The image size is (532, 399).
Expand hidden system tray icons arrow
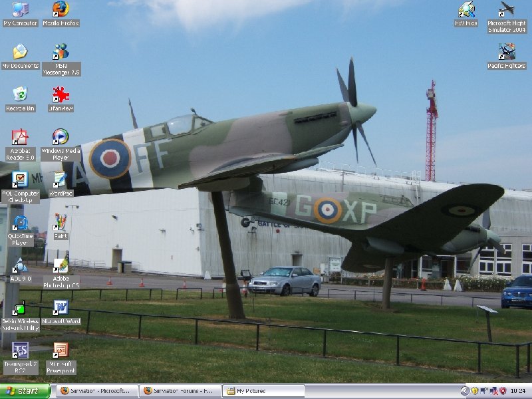pyautogui.click(x=464, y=391)
